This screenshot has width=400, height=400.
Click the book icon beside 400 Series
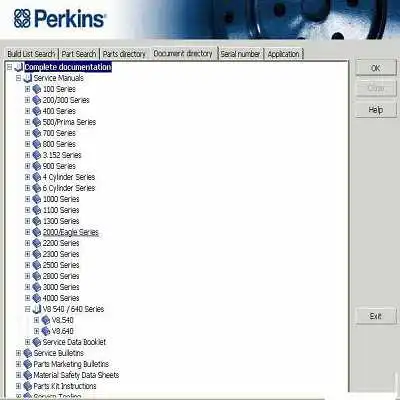[x=37, y=111]
